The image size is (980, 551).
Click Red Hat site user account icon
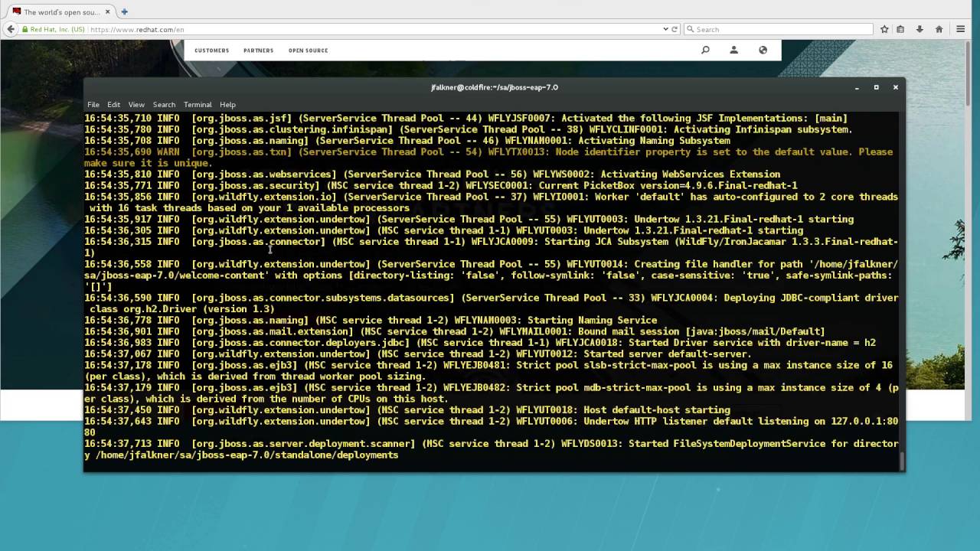(733, 50)
